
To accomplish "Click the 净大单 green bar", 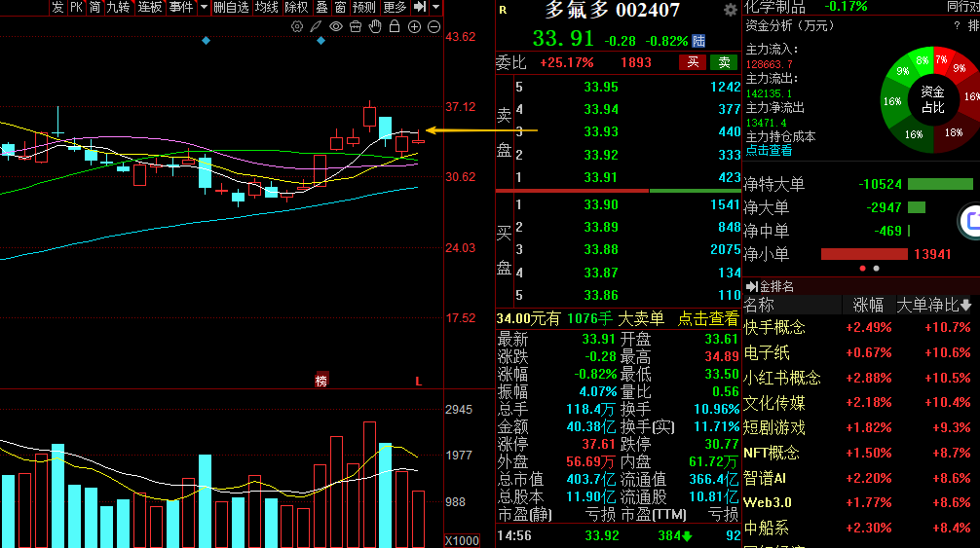I will [x=917, y=207].
